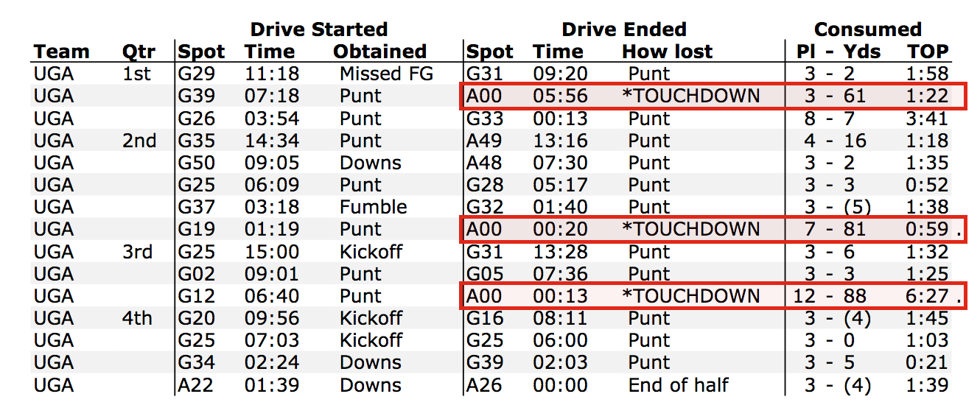
Task: Click the Missed FG cell
Action: coord(387,74)
